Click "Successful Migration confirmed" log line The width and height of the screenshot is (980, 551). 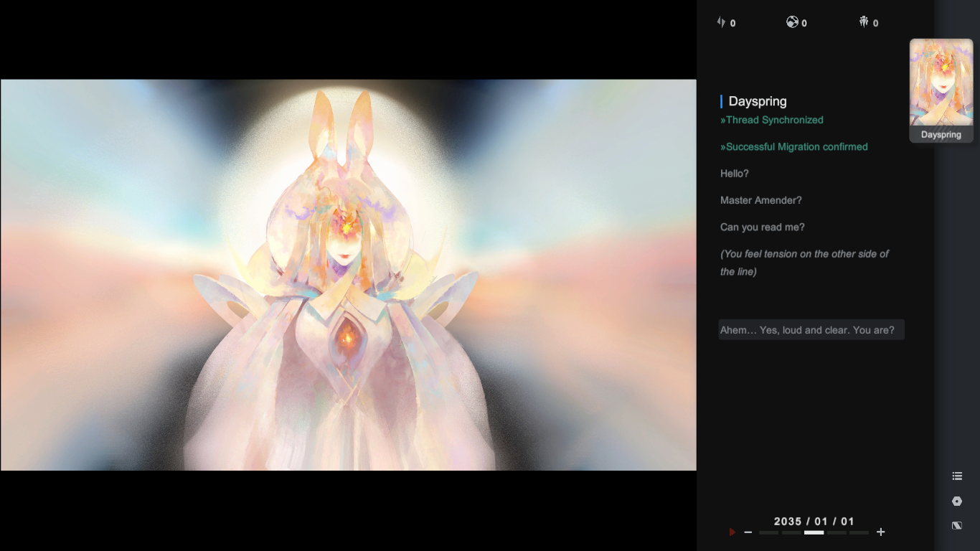(x=794, y=147)
